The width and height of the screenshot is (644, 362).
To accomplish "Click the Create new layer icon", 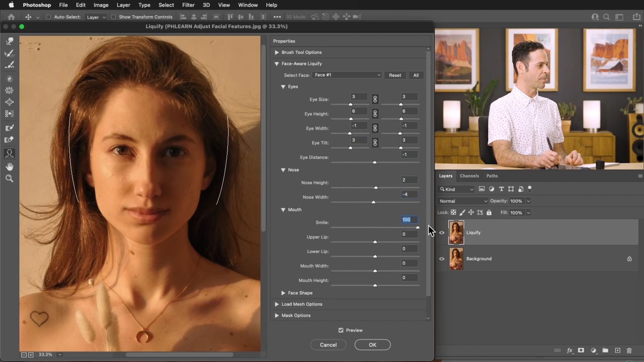I will point(618,350).
